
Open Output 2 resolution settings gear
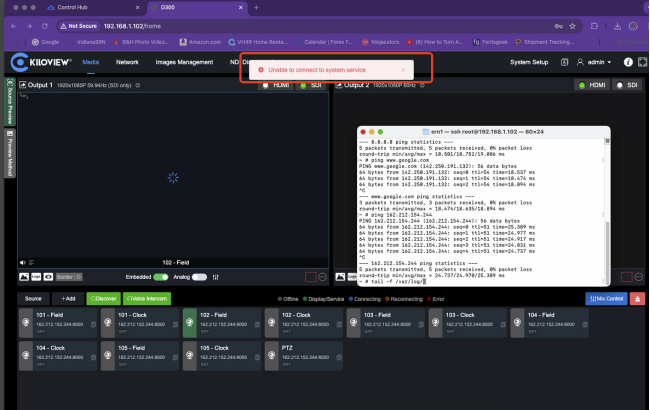422,85
